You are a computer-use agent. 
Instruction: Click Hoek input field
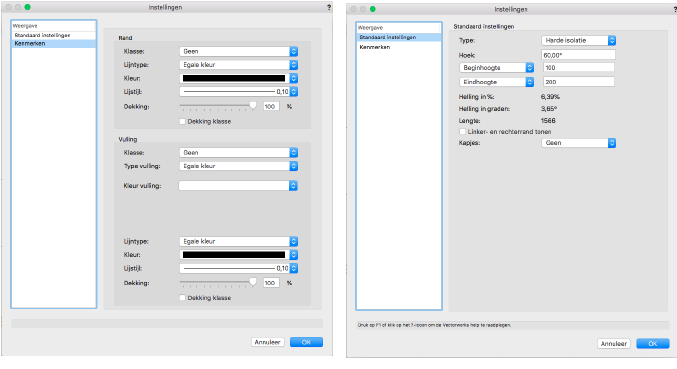(579, 55)
